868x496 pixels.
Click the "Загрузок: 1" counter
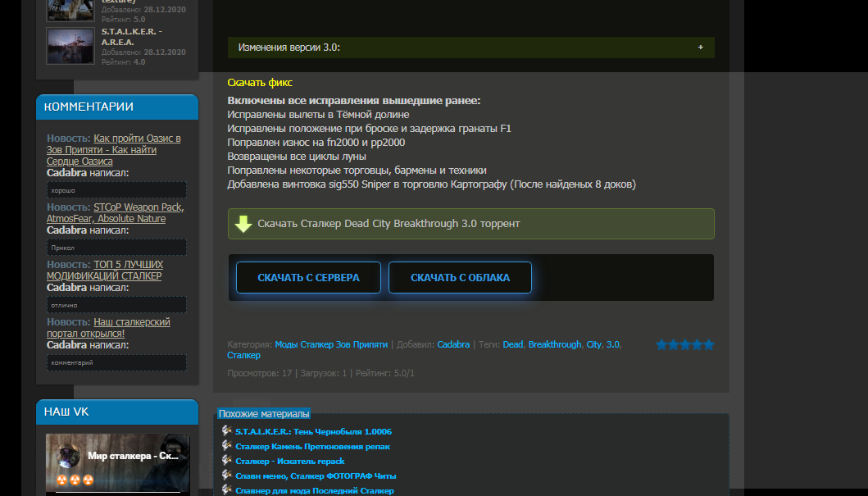coord(324,373)
